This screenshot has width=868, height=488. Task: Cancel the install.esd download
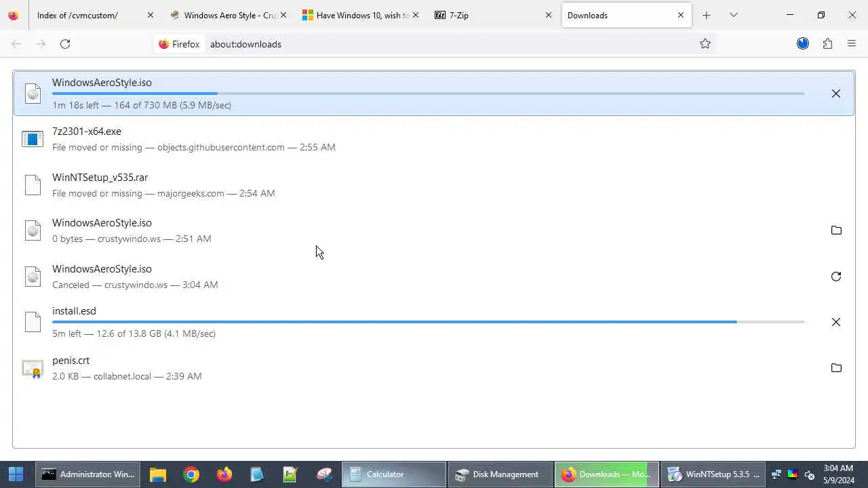pos(835,322)
